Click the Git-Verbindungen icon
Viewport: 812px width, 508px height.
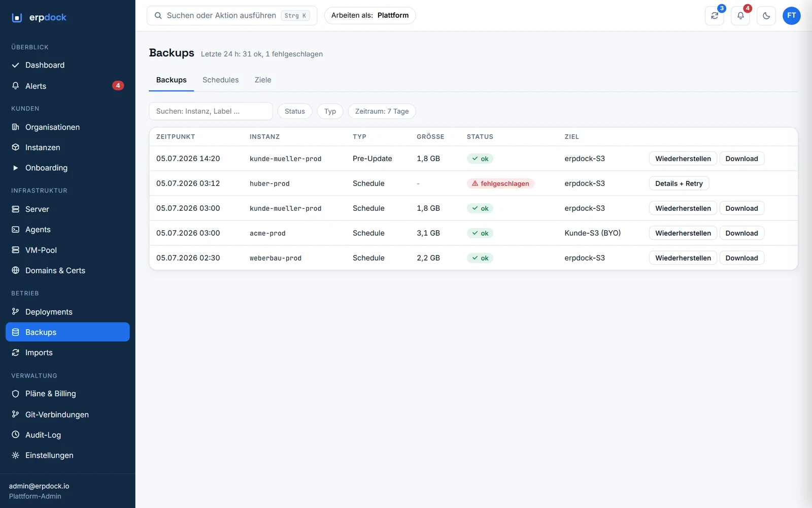tap(16, 415)
